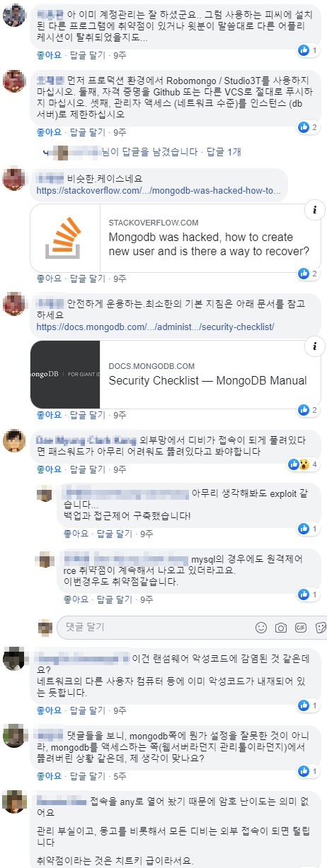Open the 'Mongodb was hacked' preview title
The image size is (327, 868).
[209, 244]
